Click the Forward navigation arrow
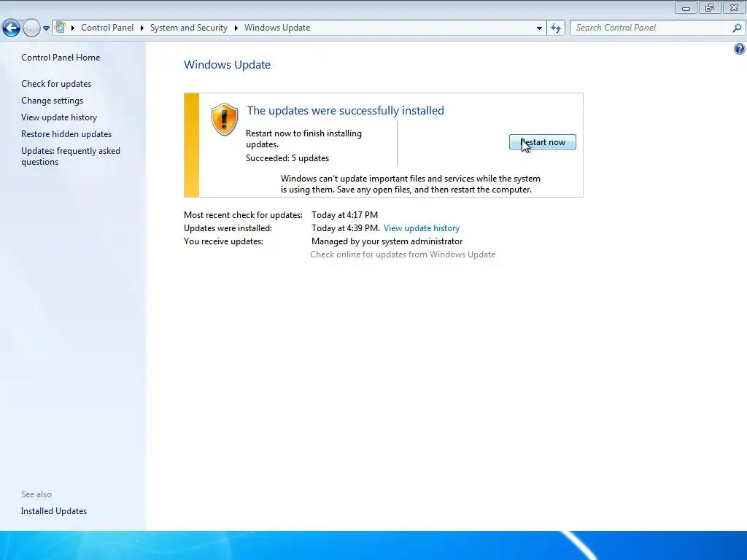Image resolution: width=747 pixels, height=560 pixels. click(31, 28)
